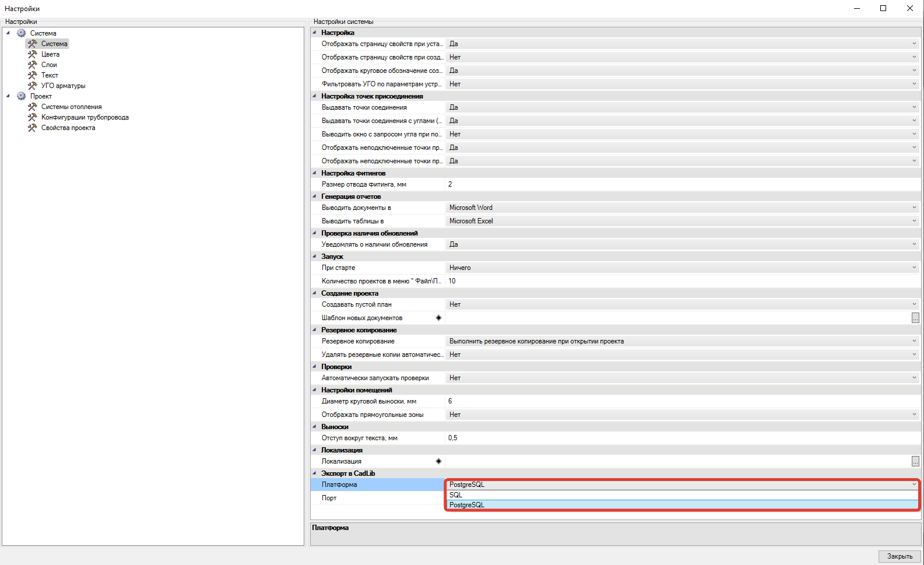Viewport: 924px width, 565px height.
Task: Click the browse button for Локализация
Action: tap(915, 461)
